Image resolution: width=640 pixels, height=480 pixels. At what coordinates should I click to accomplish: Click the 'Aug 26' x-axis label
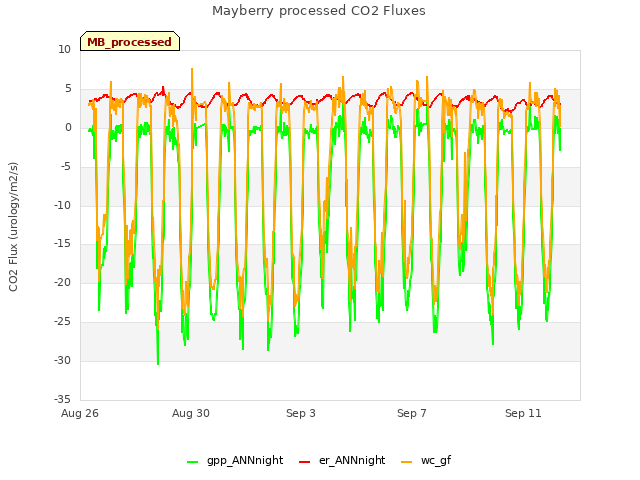pyautogui.click(x=80, y=413)
